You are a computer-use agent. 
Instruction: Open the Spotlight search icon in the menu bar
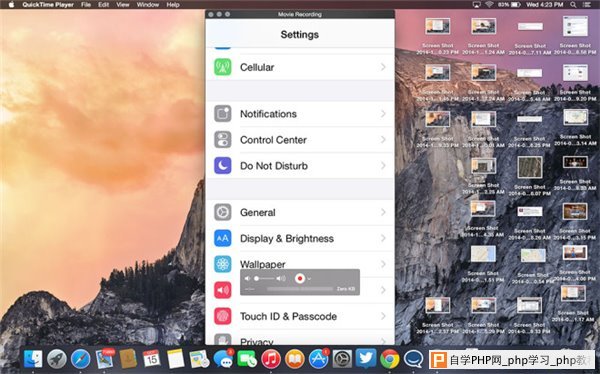(573, 5)
